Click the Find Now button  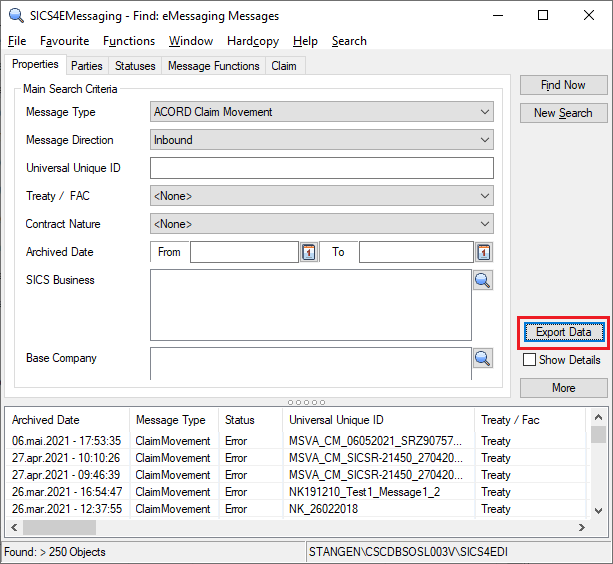tap(563, 85)
